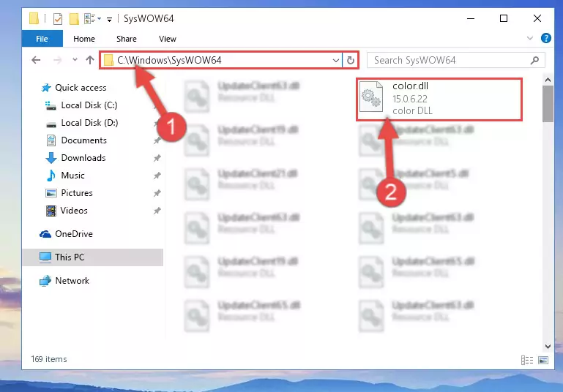
Task: Close the SysWOW64 window
Action: tap(537, 18)
